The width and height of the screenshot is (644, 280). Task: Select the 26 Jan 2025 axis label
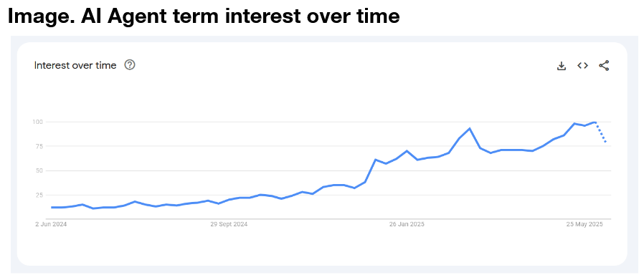click(407, 225)
